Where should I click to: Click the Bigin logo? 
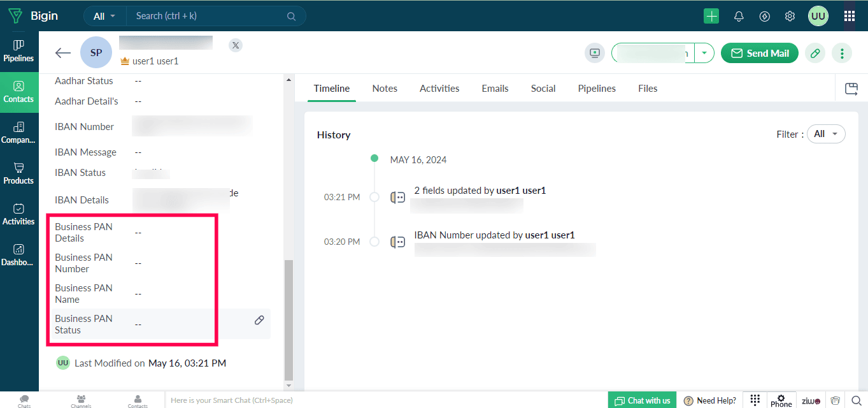click(33, 16)
